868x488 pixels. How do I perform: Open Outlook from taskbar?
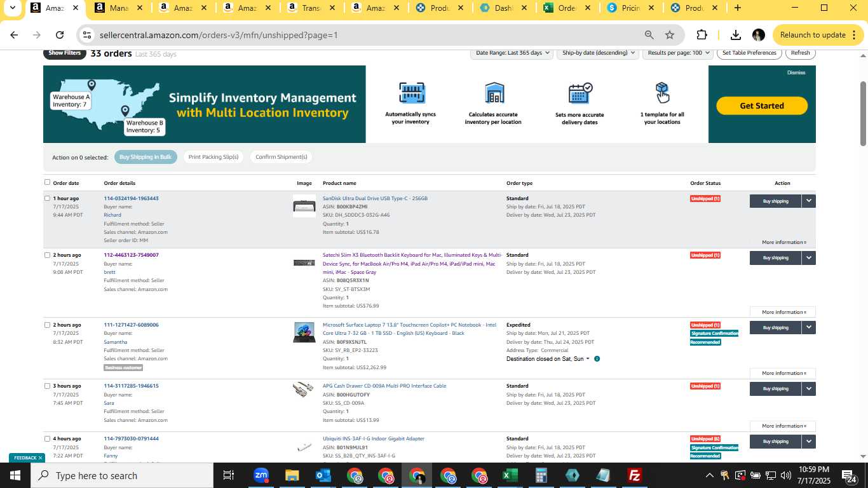pyautogui.click(x=323, y=475)
